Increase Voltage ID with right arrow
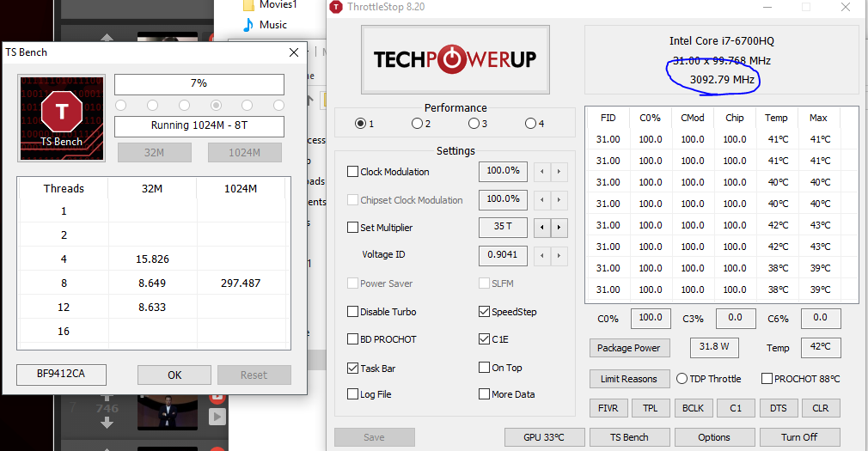The image size is (868, 451). [559, 256]
